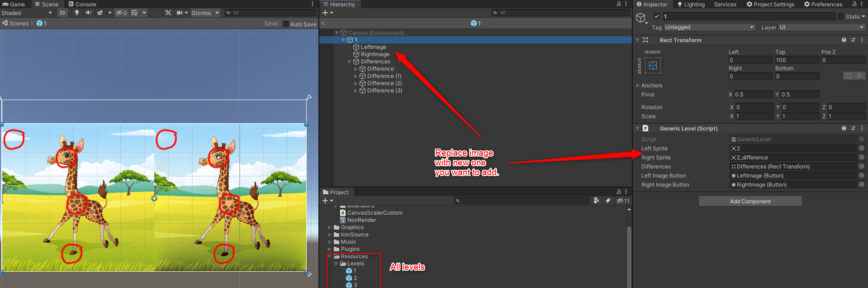Toggle Rect Transform blueprint mode button
868x288 pixels.
pos(849,76)
